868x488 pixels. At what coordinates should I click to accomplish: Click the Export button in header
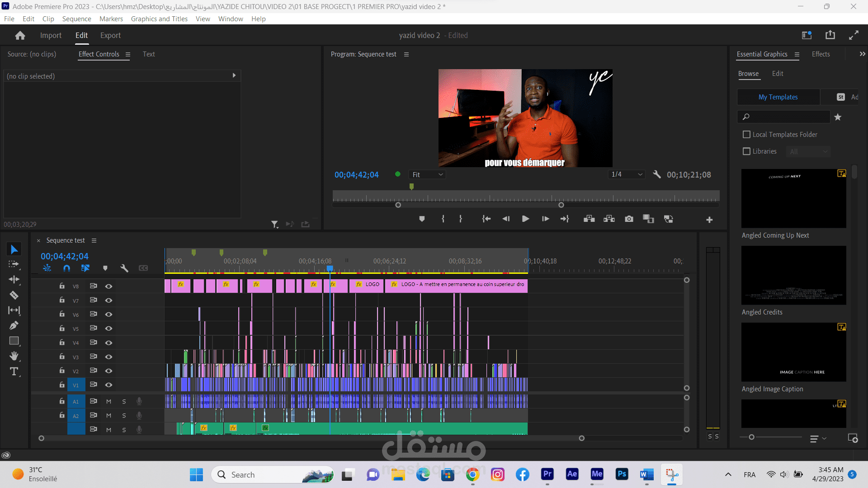110,35
